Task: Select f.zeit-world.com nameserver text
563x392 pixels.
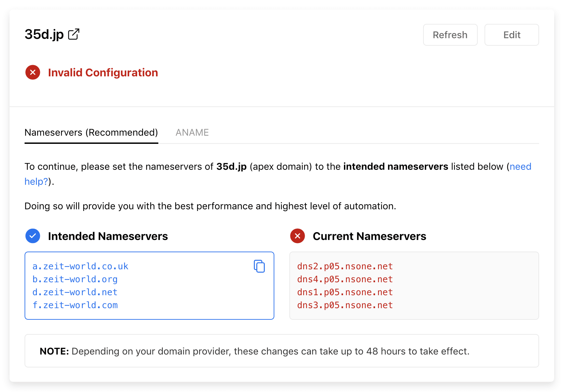Action: click(75, 305)
